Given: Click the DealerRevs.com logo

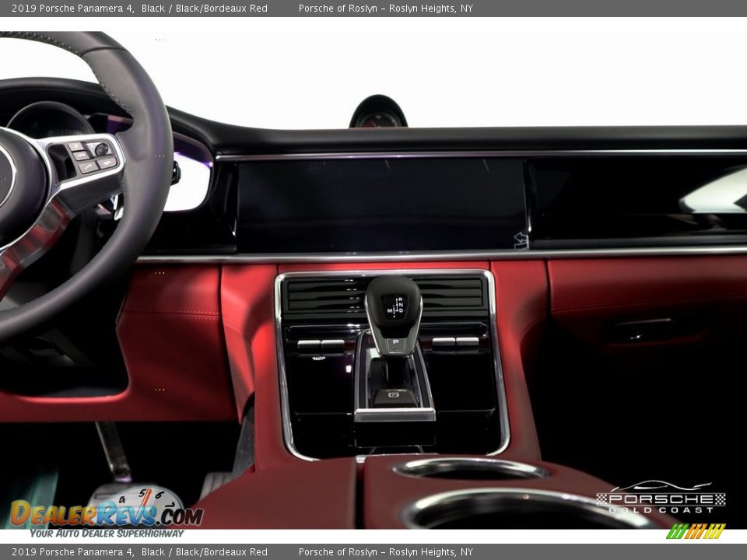Looking at the screenshot, I should pos(106,512).
